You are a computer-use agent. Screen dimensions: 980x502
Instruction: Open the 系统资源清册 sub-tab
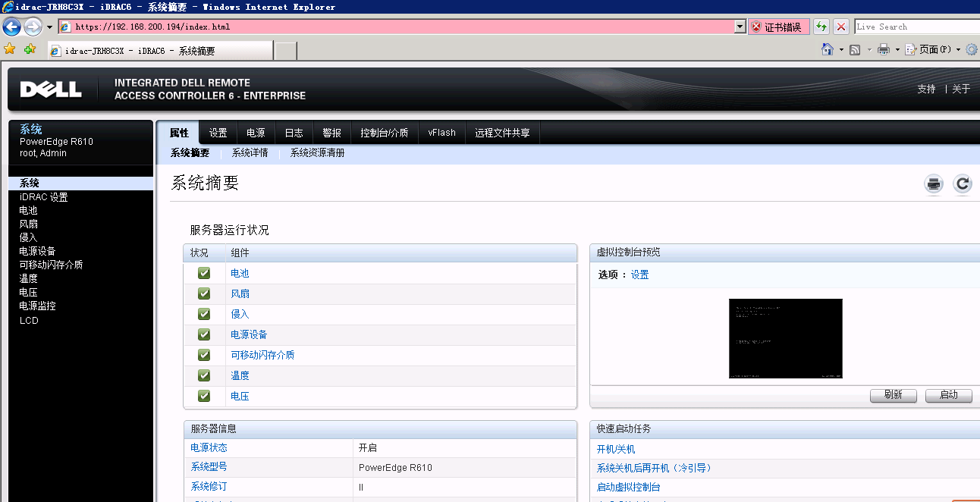[x=318, y=153]
